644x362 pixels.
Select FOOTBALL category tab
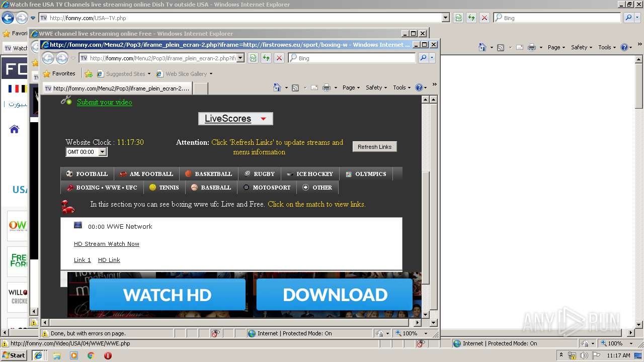87,174
